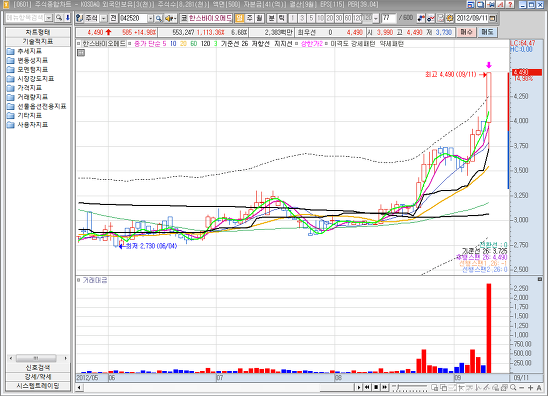Select the monthly (월) period toggle
The width and height of the screenshot is (548, 396).
coord(259,18)
